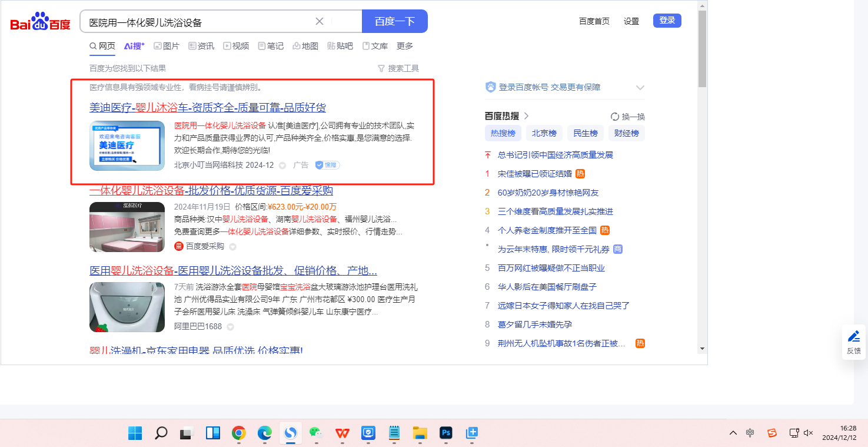Open 搜索工具 filter tools

(398, 68)
